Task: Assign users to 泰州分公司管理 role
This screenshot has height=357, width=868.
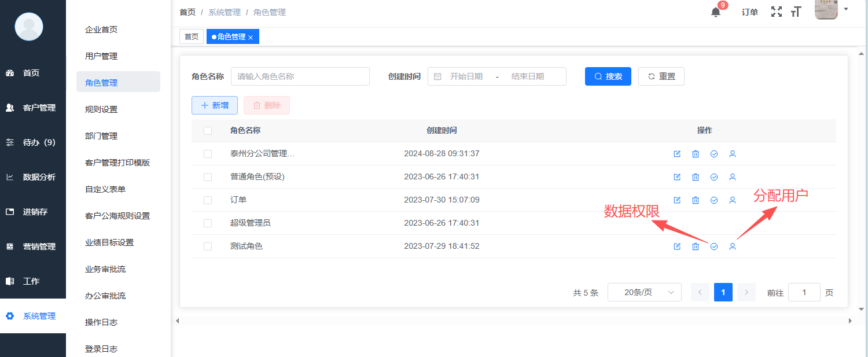Action: [x=732, y=154]
